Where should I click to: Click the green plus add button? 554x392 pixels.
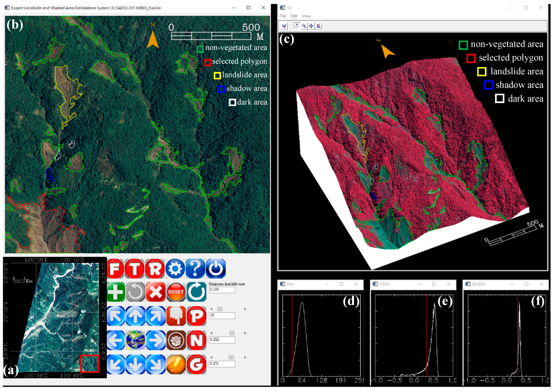click(116, 292)
